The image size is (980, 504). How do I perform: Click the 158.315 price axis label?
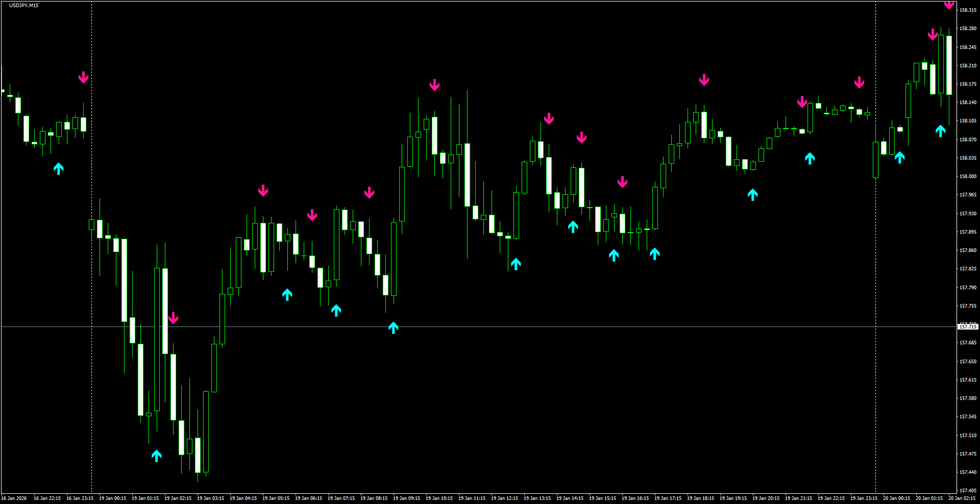pyautogui.click(x=968, y=10)
